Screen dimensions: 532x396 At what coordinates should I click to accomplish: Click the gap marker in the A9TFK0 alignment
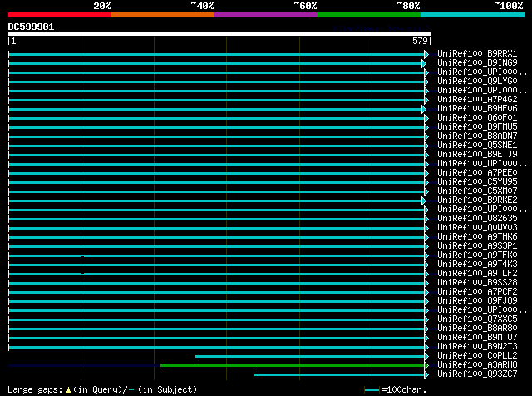click(x=83, y=255)
